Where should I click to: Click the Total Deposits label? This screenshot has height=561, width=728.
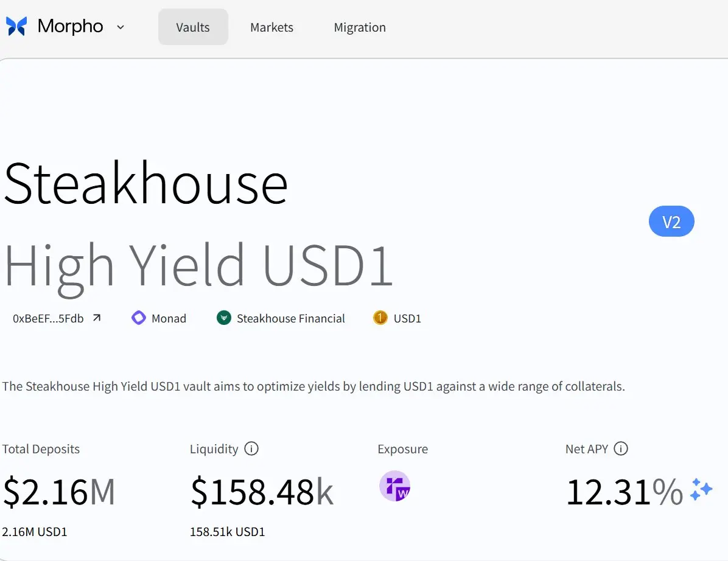[41, 449]
